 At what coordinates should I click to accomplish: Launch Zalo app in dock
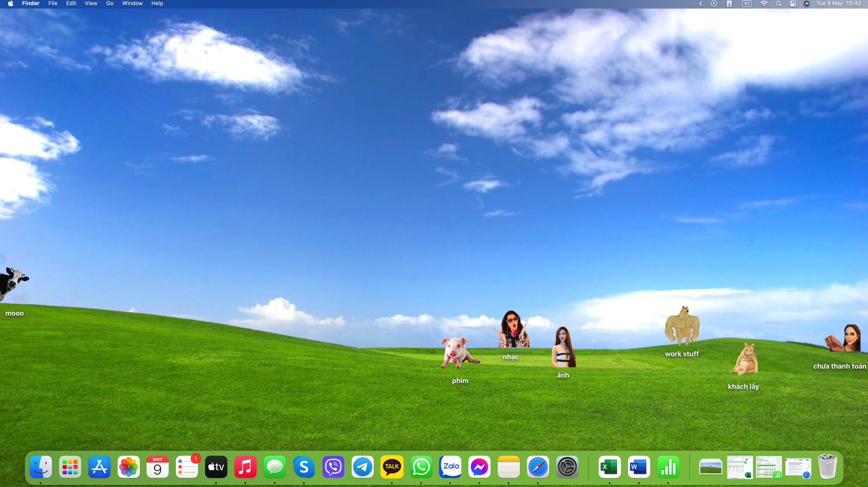pyautogui.click(x=450, y=467)
